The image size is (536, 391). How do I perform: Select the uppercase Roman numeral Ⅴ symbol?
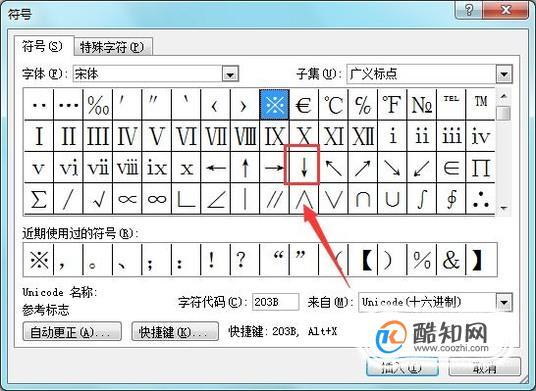click(157, 136)
